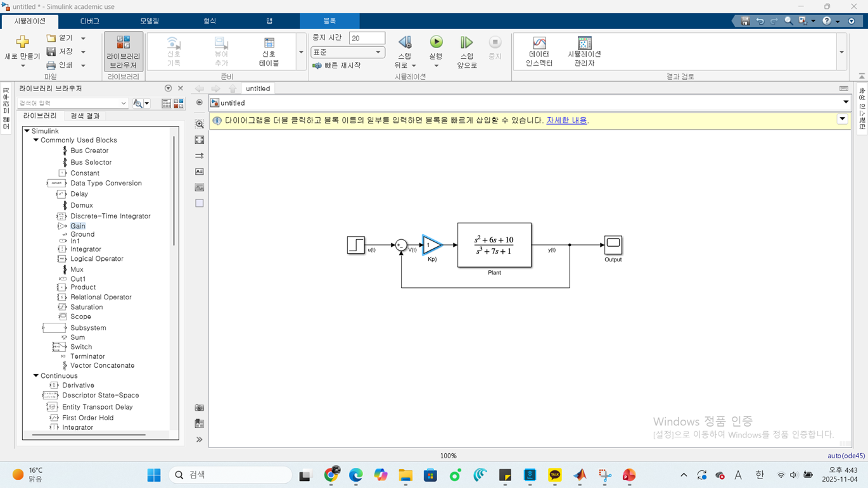
Task: Select the Step input block
Action: tap(356, 245)
